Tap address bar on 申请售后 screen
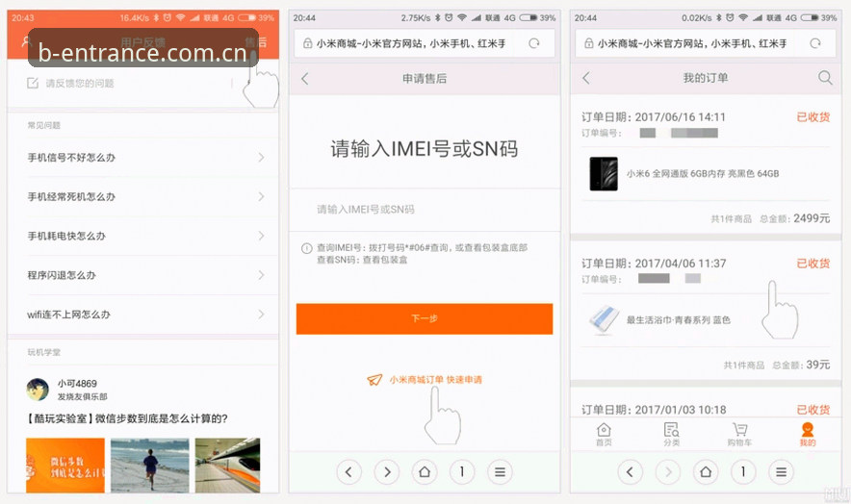 point(425,43)
